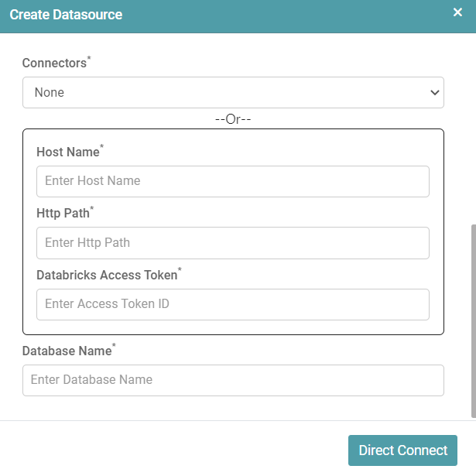Screen dimensions: 476x476
Task: Click the Database Name label
Action: (67, 351)
